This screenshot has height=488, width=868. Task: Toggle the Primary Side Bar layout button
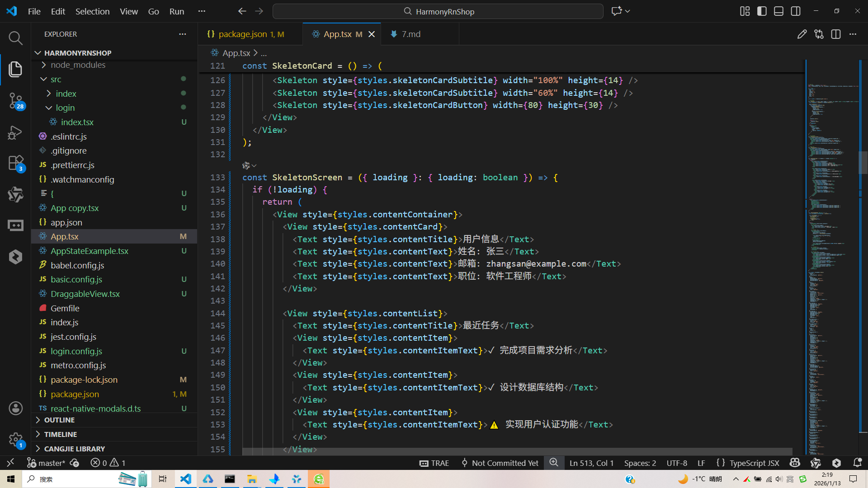point(762,11)
